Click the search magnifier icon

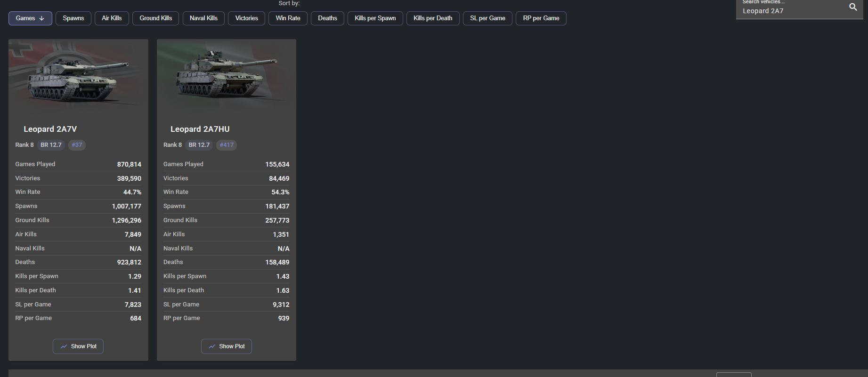pos(853,7)
